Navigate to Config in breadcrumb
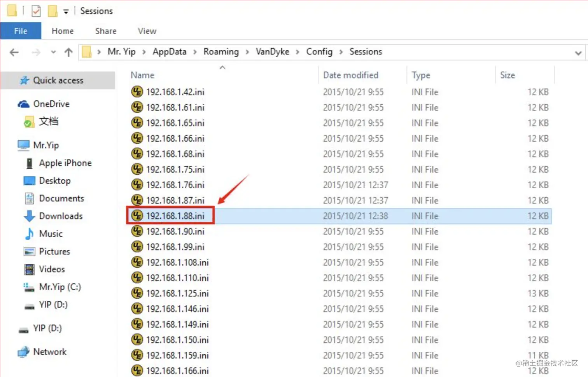This screenshot has height=377, width=588. point(319,52)
